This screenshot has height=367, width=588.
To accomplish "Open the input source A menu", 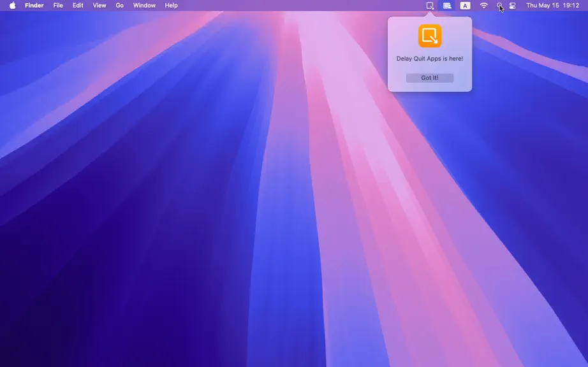I will 465,6.
